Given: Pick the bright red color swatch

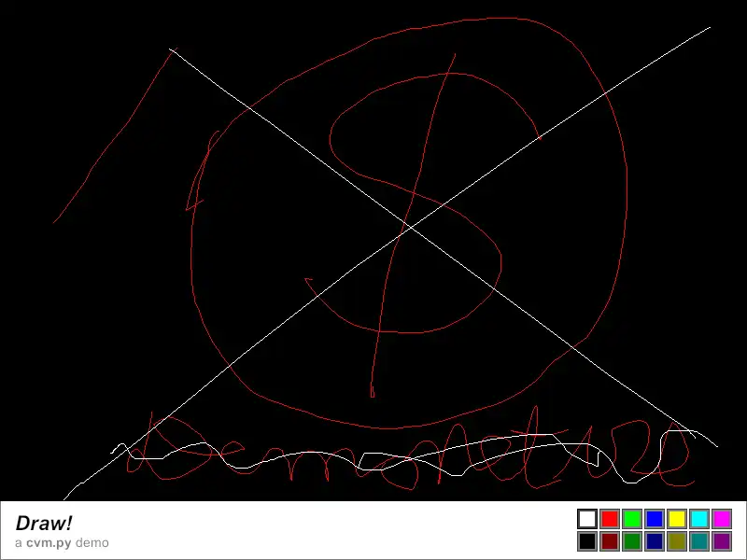Looking at the screenshot, I should [x=610, y=519].
